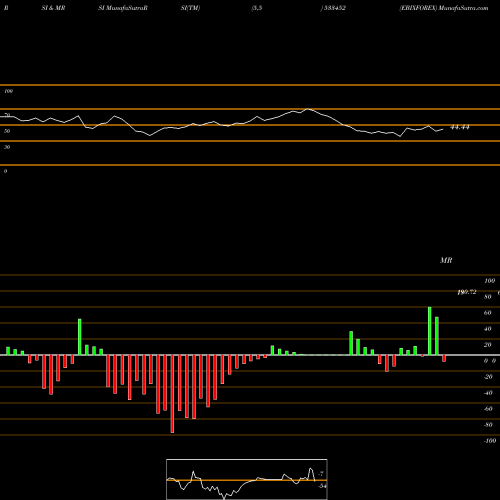Click the "(EBIXFOREX) MunafaSutra.com" title text
Viewport: 500px width, 500px height.
444,8
